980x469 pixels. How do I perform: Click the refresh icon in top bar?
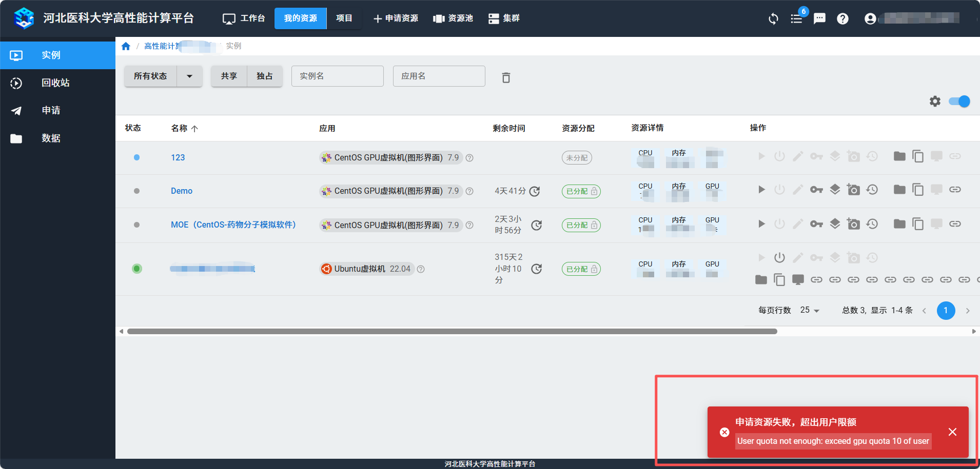pos(773,19)
